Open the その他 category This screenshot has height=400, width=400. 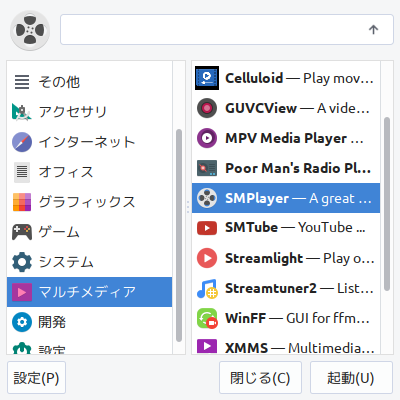89,82
